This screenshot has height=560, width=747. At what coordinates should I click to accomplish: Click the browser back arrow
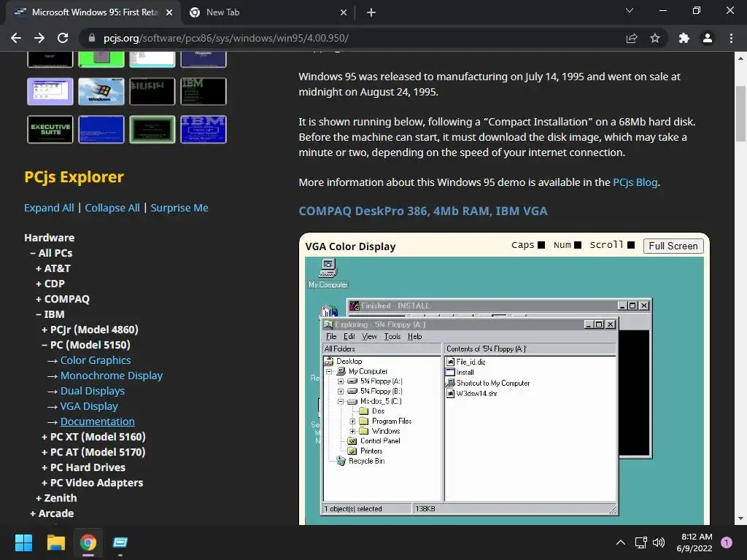[16, 38]
